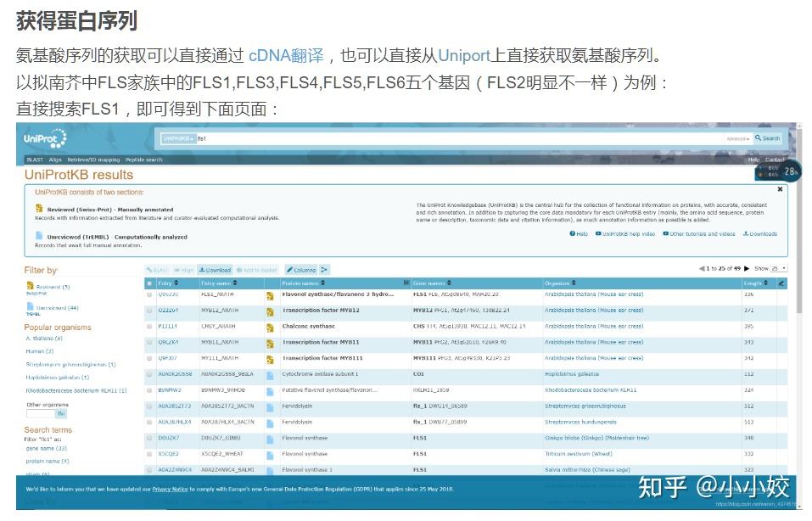Click the unreviewed icon in D0UZK7_GINBI row
Viewport: 812px width, 521px height.
270,440
